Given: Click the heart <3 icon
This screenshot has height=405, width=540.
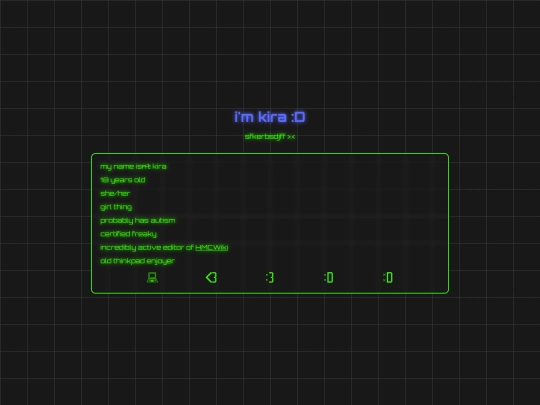Looking at the screenshot, I should [211, 277].
